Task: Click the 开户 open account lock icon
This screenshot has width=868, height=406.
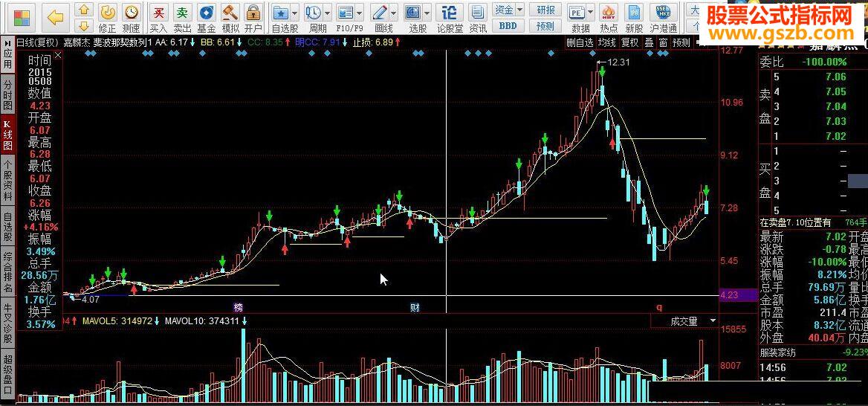Action: coord(253,18)
